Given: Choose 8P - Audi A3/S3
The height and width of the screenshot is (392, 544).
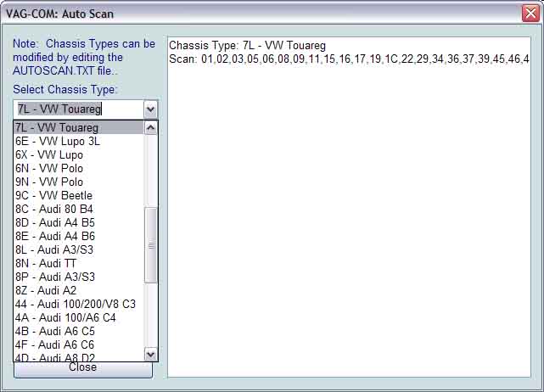Looking at the screenshot, I should [79, 277].
